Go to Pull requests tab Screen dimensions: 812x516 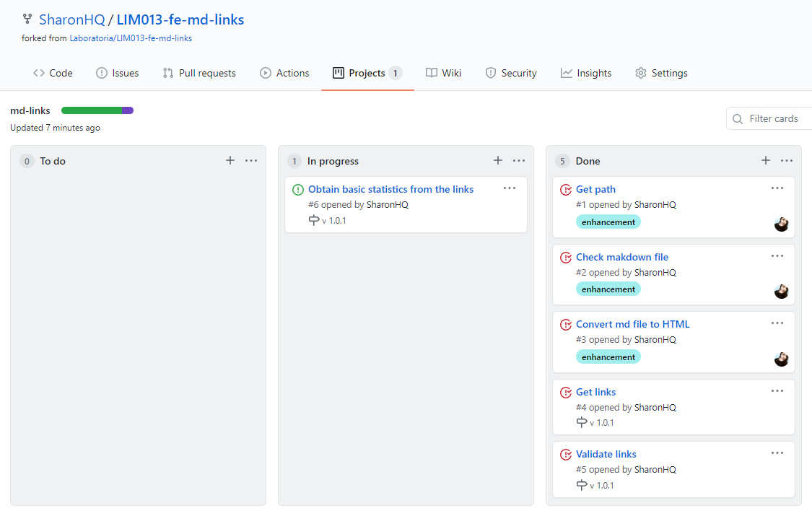pos(199,73)
